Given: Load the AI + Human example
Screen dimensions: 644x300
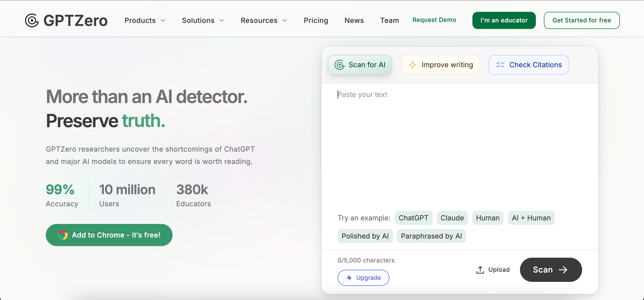Looking at the screenshot, I should (531, 218).
